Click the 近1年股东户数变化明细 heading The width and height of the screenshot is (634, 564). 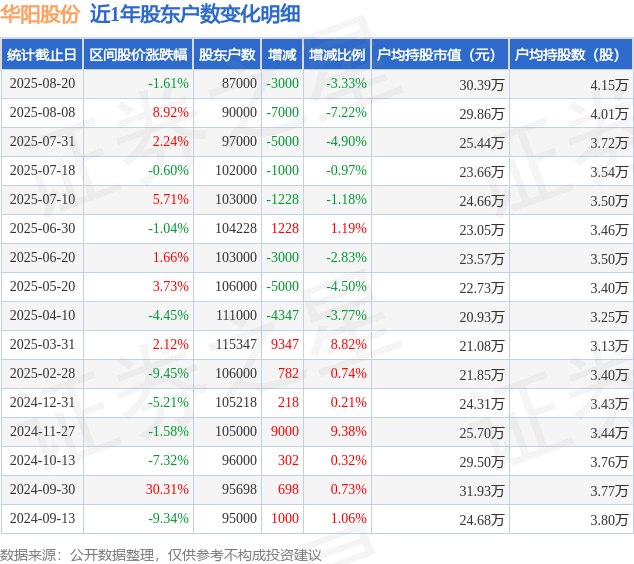click(x=195, y=14)
